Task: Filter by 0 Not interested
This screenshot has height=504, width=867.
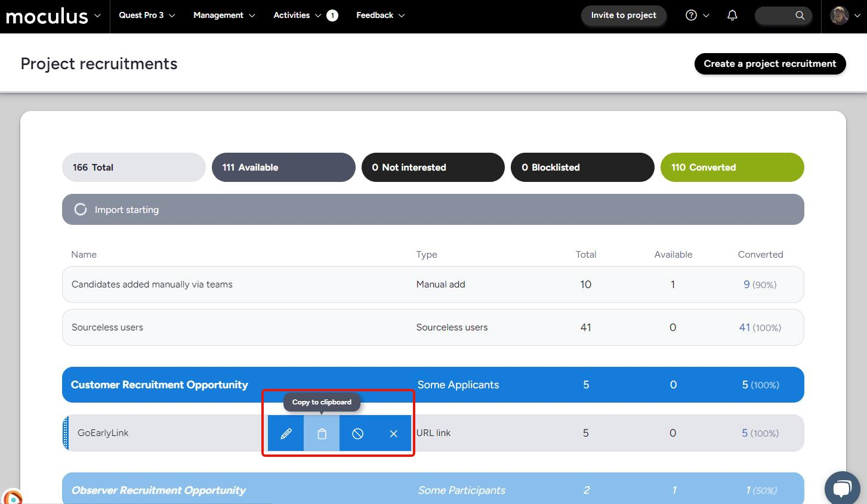Action: click(433, 168)
